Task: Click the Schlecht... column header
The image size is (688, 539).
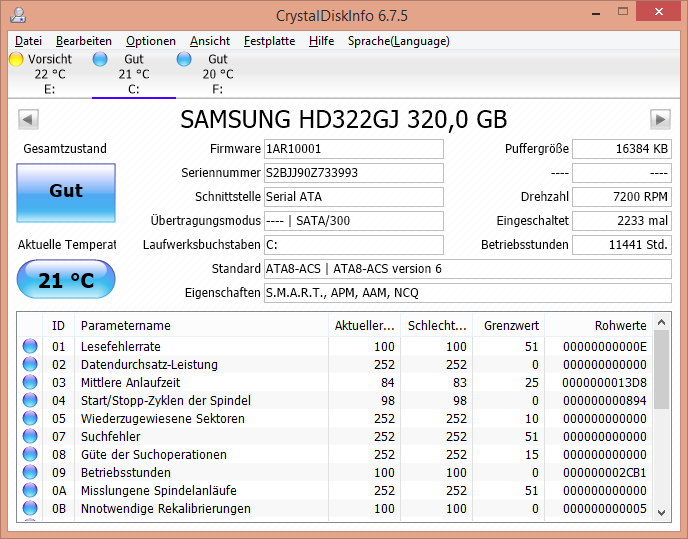Action: pyautogui.click(x=437, y=325)
